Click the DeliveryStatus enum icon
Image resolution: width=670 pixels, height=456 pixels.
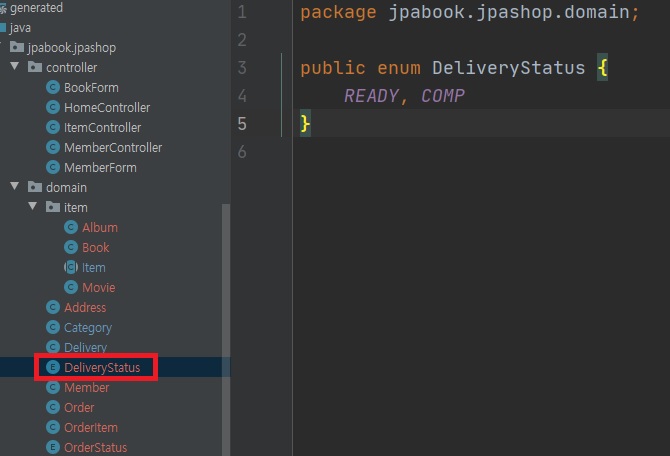click(x=53, y=367)
